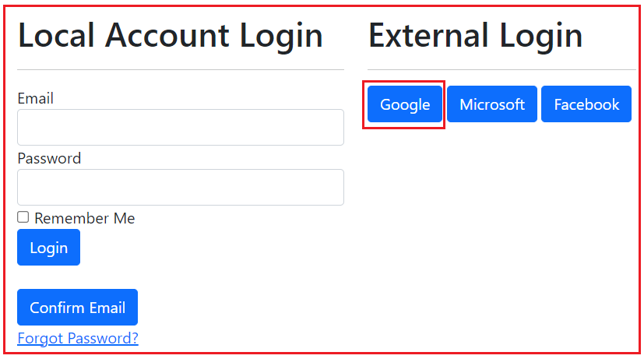Follow the underlined Forgot Password hyperlink
Screen dimensions: 644x359
[78, 338]
